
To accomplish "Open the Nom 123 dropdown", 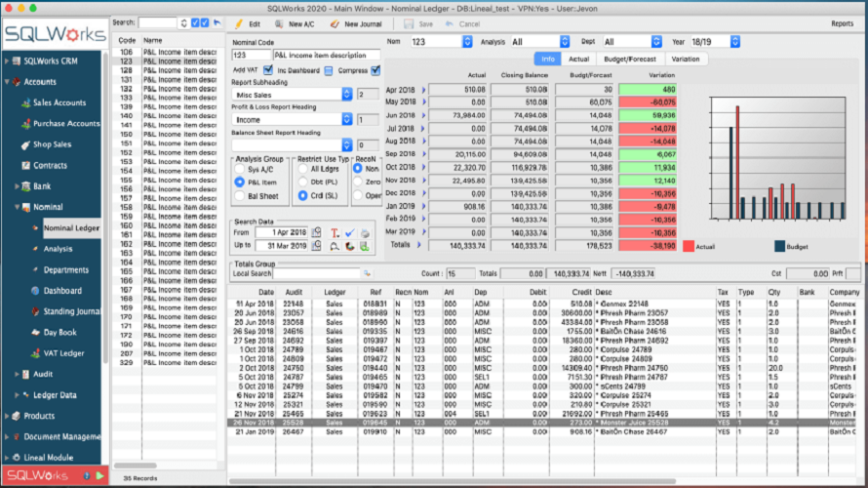I will point(467,42).
